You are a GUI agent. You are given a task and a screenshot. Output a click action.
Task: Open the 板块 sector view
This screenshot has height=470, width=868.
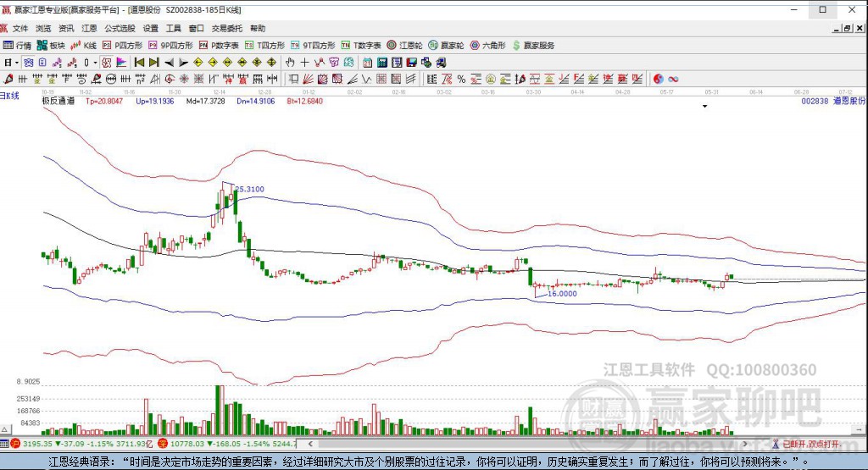click(51, 46)
